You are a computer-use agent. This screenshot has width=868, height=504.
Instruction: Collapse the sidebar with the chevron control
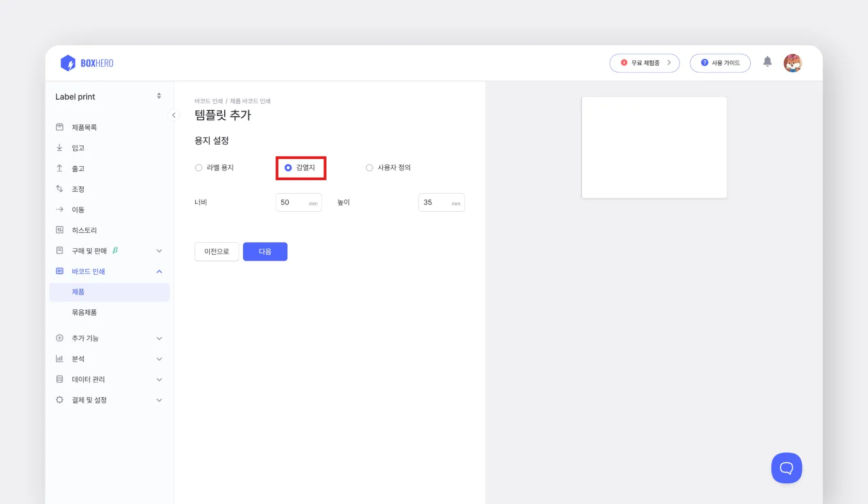[174, 115]
